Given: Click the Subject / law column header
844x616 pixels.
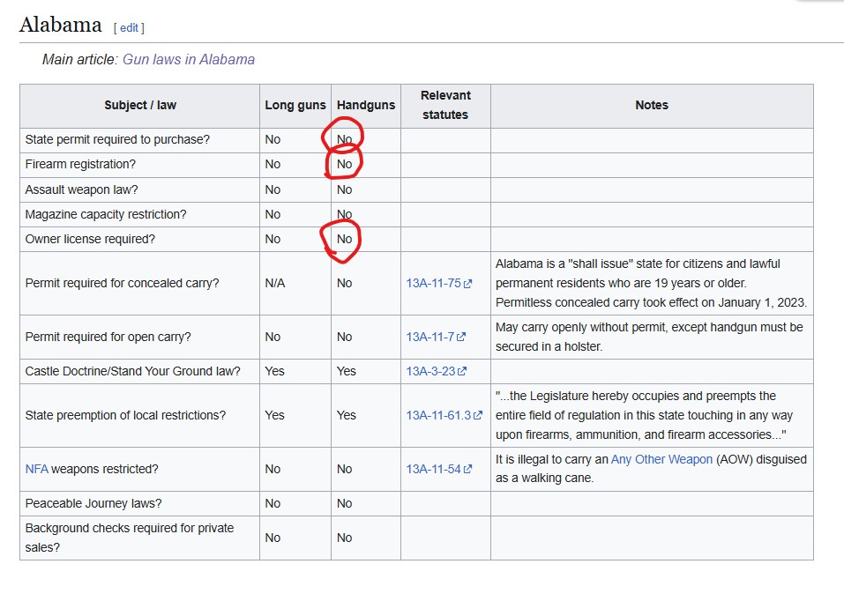Looking at the screenshot, I should [140, 105].
